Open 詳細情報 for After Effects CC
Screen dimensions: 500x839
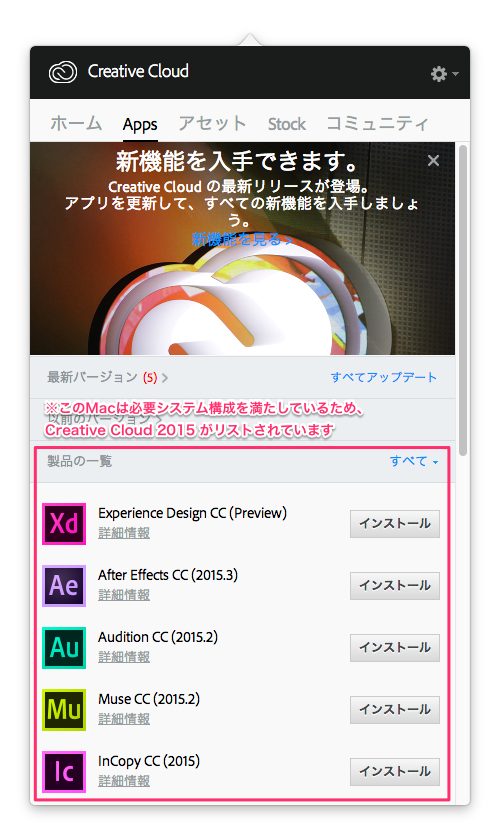pos(124,595)
